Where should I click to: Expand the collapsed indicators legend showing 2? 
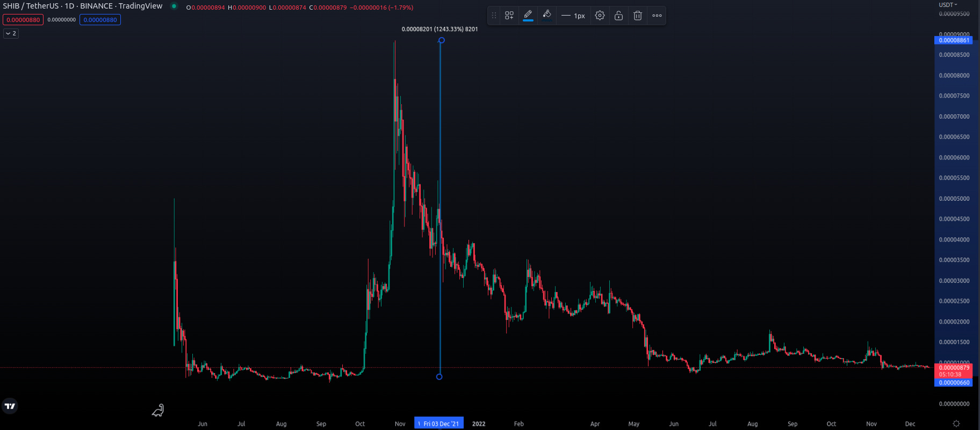pos(11,33)
